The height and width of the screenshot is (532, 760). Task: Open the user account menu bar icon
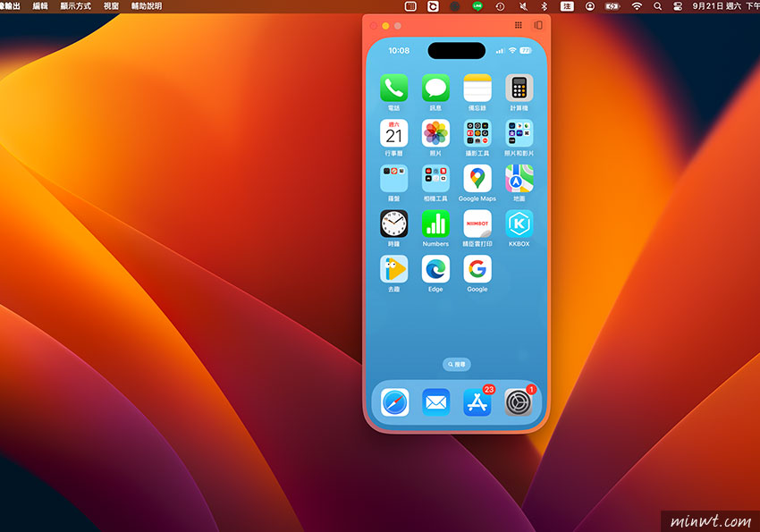[590, 6]
